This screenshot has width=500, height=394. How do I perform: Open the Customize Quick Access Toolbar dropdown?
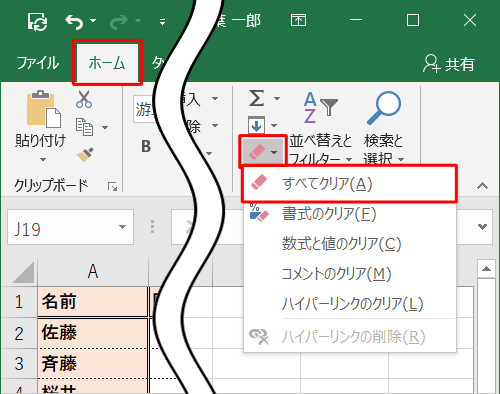click(x=162, y=22)
